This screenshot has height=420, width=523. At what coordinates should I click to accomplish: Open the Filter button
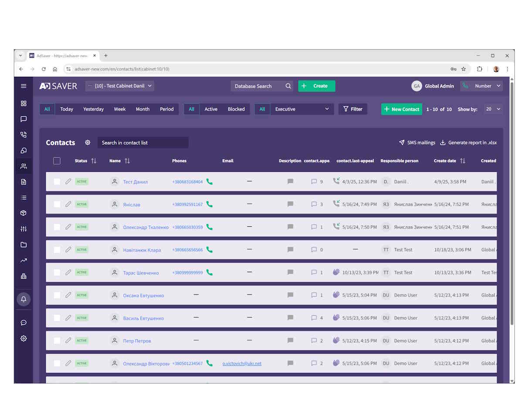click(353, 109)
